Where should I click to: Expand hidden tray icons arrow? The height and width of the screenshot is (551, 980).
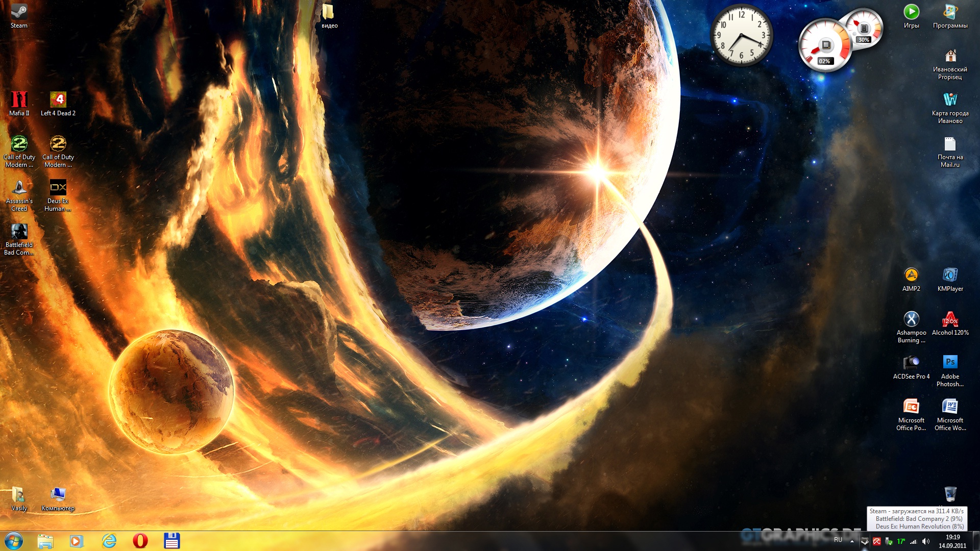[852, 541]
